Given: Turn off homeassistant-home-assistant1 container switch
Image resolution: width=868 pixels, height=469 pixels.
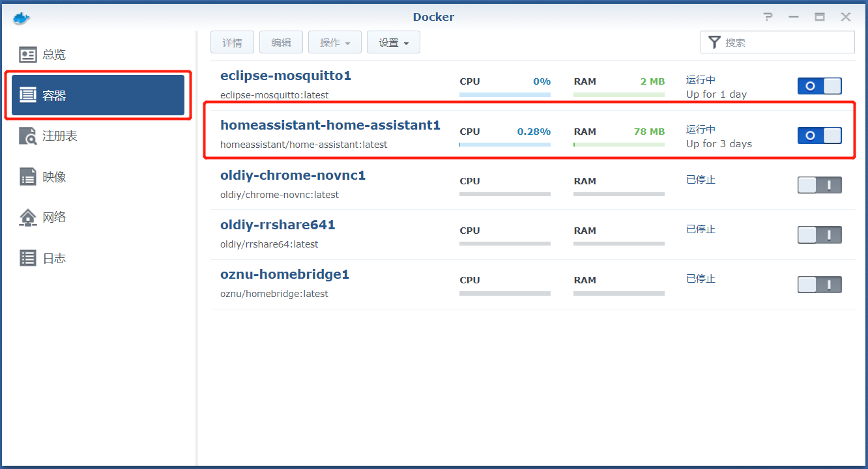Looking at the screenshot, I should coord(820,135).
